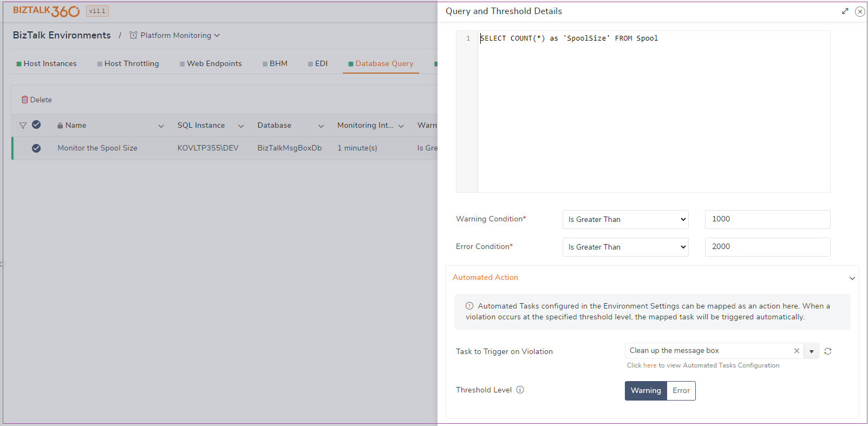Click the KOVLTP355\DEV SQL instance cell
Viewport: 868px width, 426px height.
point(208,148)
